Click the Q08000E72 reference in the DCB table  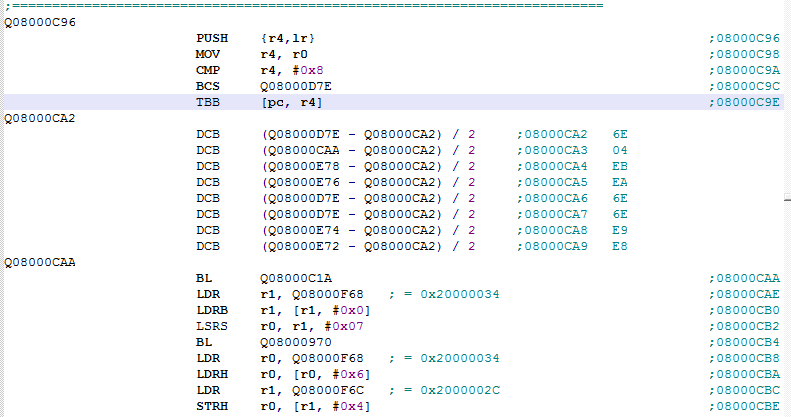tap(300, 246)
